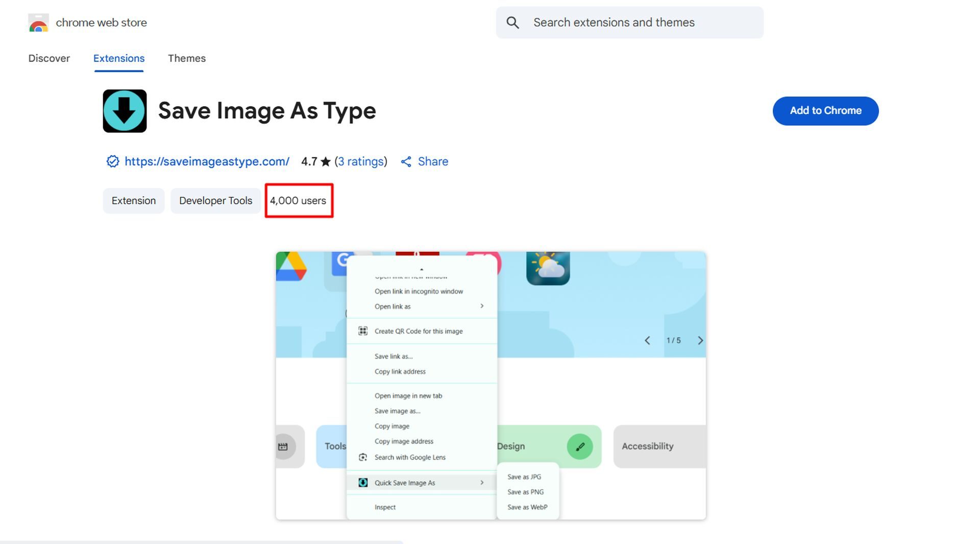Click the Developer Tools category chip

coord(215,201)
